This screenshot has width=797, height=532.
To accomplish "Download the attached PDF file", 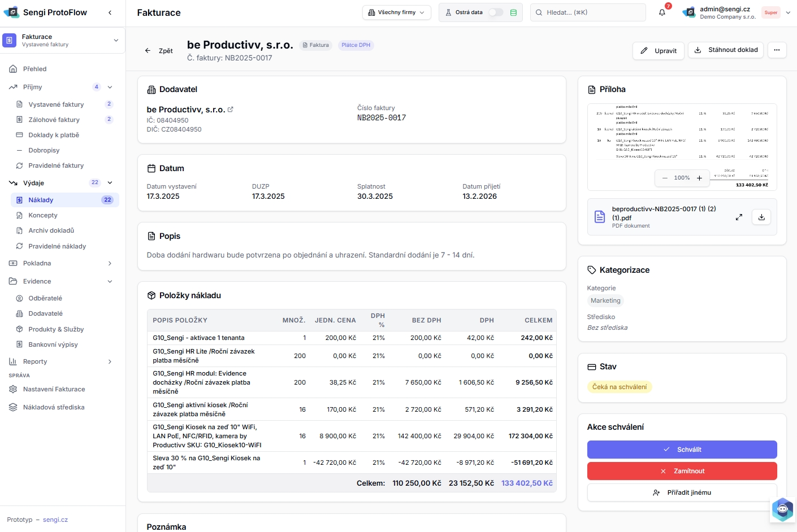I will point(761,217).
